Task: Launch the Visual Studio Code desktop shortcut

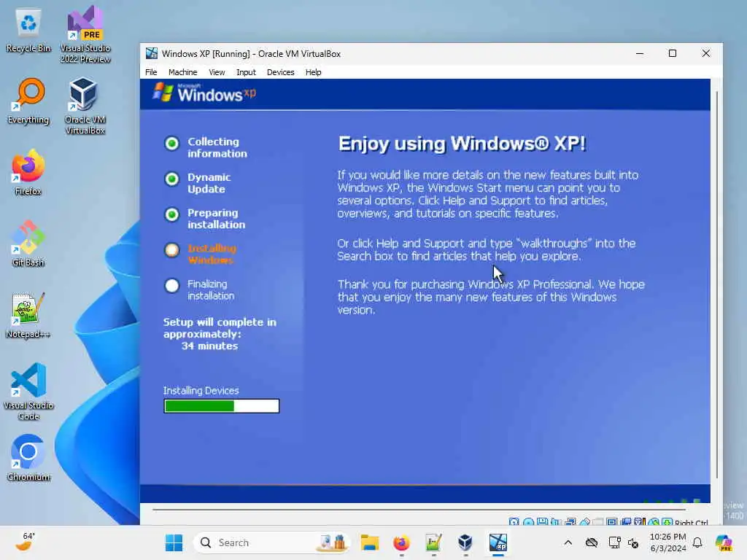Action: pyautogui.click(x=28, y=392)
